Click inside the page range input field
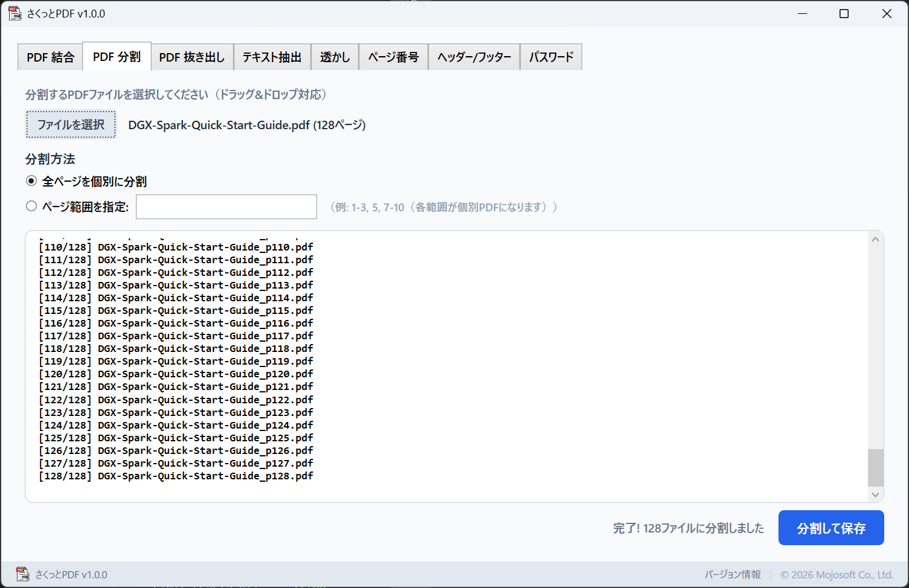909x588 pixels. [x=226, y=206]
